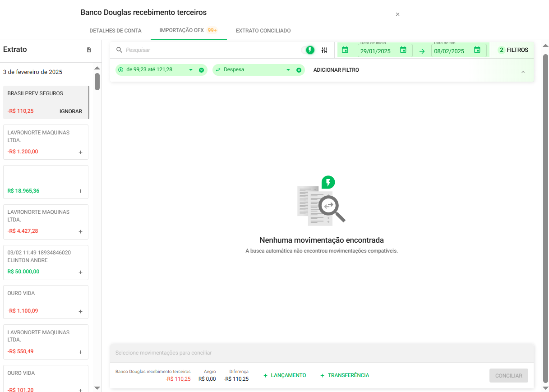This screenshot has height=392, width=549.
Task: Toggle the automatic search lightning switch
Action: 309,50
